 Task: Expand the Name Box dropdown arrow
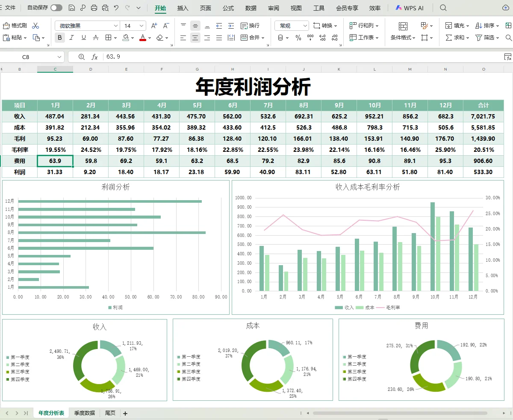pos(59,56)
